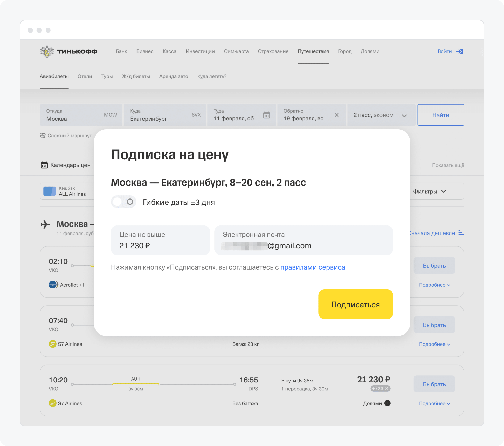Click the Показать ещё link

(448, 165)
